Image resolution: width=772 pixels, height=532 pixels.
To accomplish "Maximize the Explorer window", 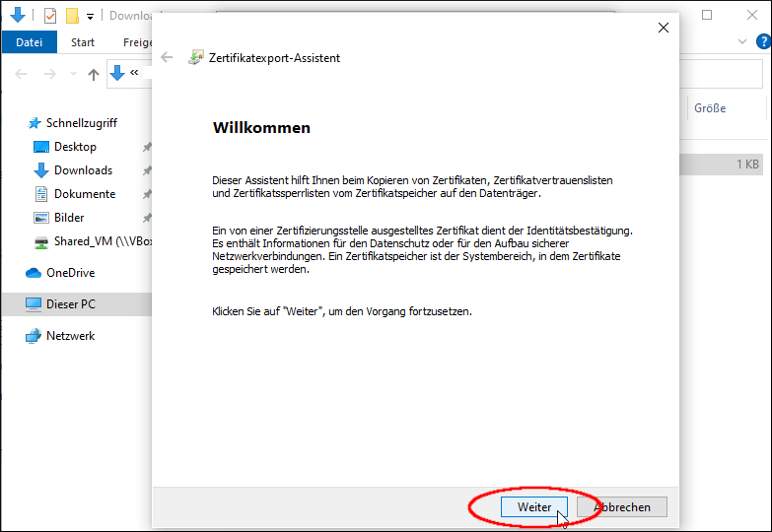I will 707,15.
